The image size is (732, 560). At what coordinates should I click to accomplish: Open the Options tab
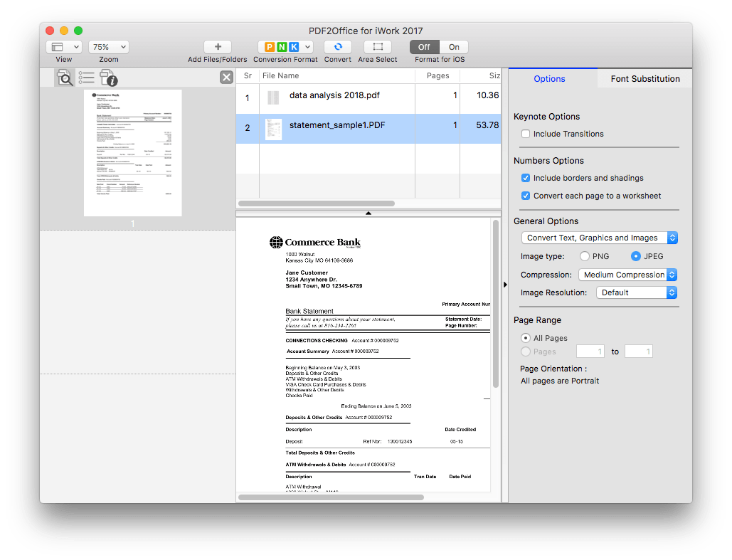[549, 79]
